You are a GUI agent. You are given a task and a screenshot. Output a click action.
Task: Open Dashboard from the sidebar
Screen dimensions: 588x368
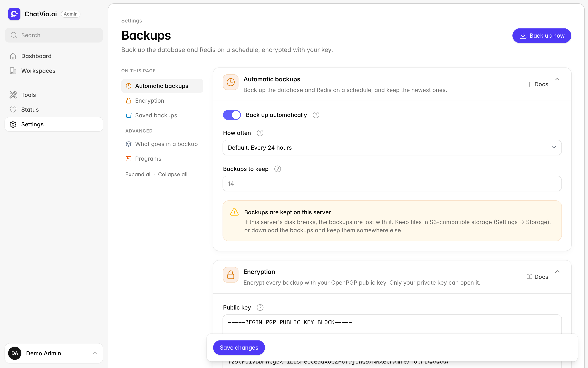point(54,56)
